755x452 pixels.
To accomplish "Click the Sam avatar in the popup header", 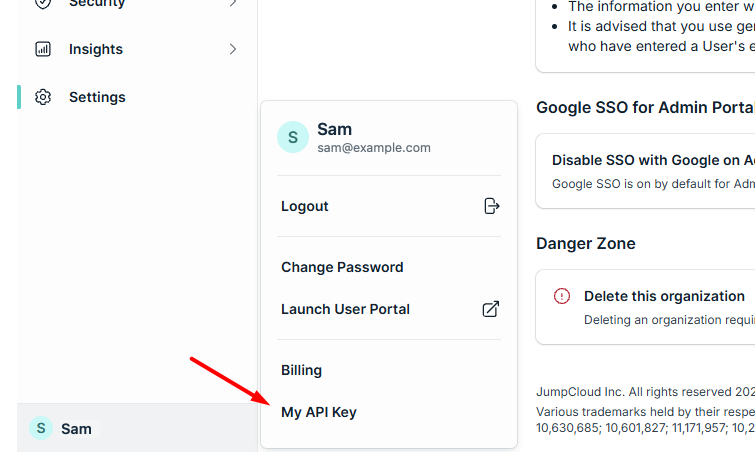I will click(293, 137).
